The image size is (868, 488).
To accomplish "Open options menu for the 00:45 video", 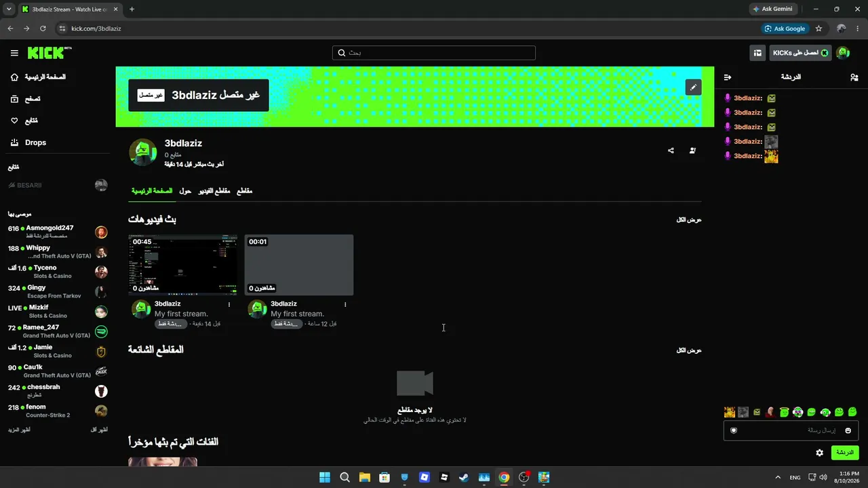I will tap(229, 304).
